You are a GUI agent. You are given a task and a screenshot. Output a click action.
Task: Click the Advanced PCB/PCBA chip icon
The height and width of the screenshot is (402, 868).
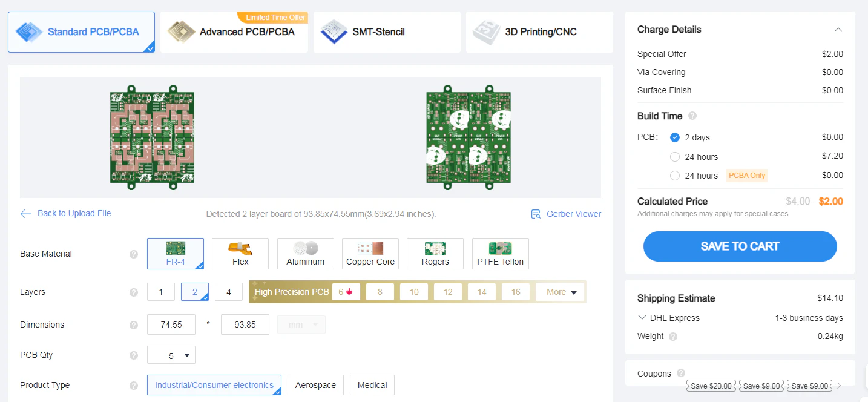click(181, 32)
